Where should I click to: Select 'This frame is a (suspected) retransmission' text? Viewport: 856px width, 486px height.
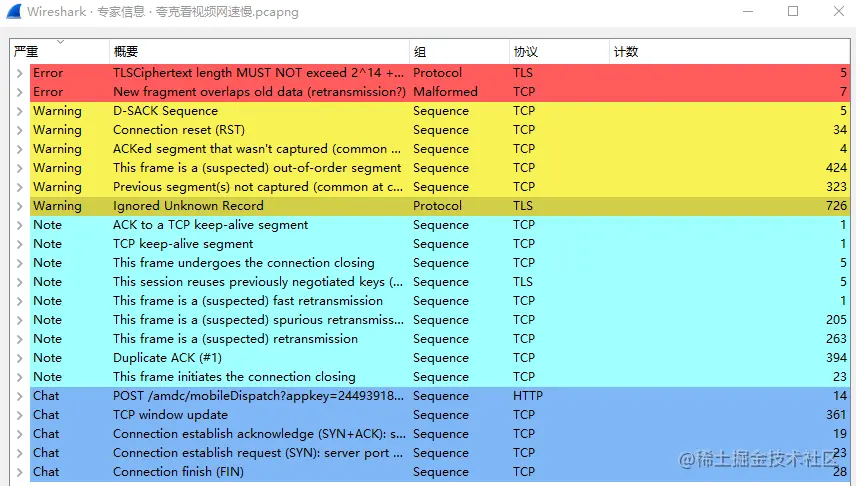[235, 339]
